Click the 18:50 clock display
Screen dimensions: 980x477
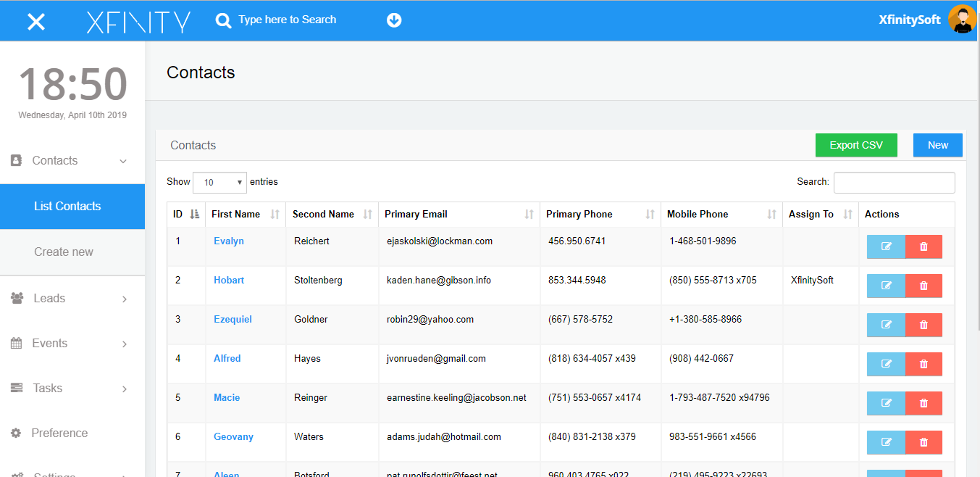pos(72,83)
